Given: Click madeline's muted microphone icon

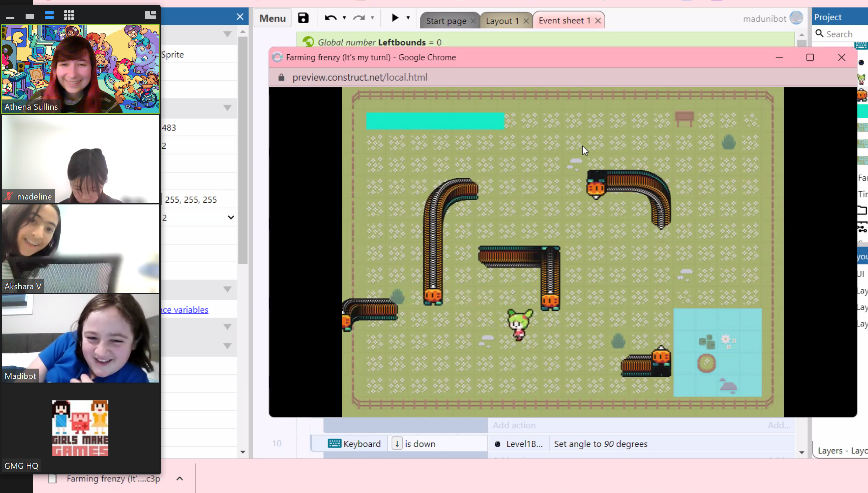Looking at the screenshot, I should (9, 197).
